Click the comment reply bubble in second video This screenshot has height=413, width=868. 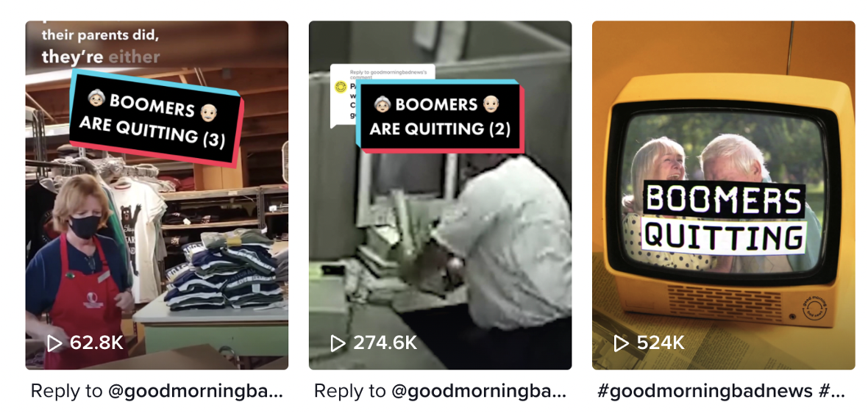pyautogui.click(x=344, y=95)
